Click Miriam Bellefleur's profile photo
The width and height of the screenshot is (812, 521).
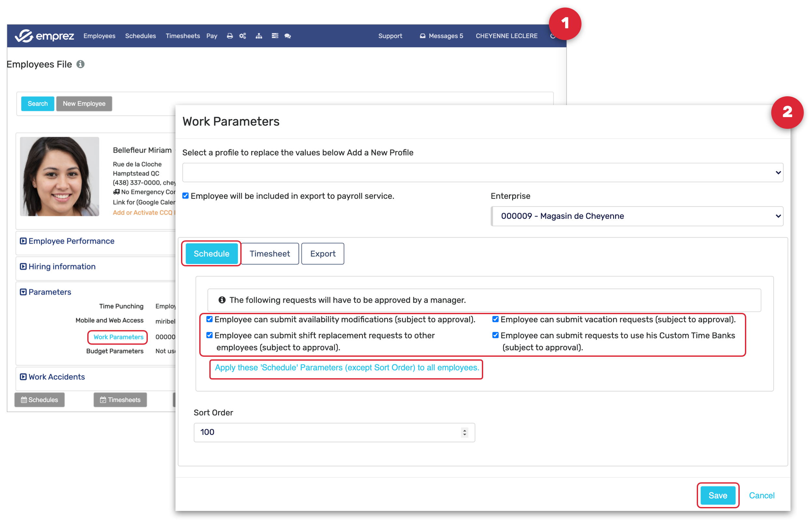tap(60, 177)
